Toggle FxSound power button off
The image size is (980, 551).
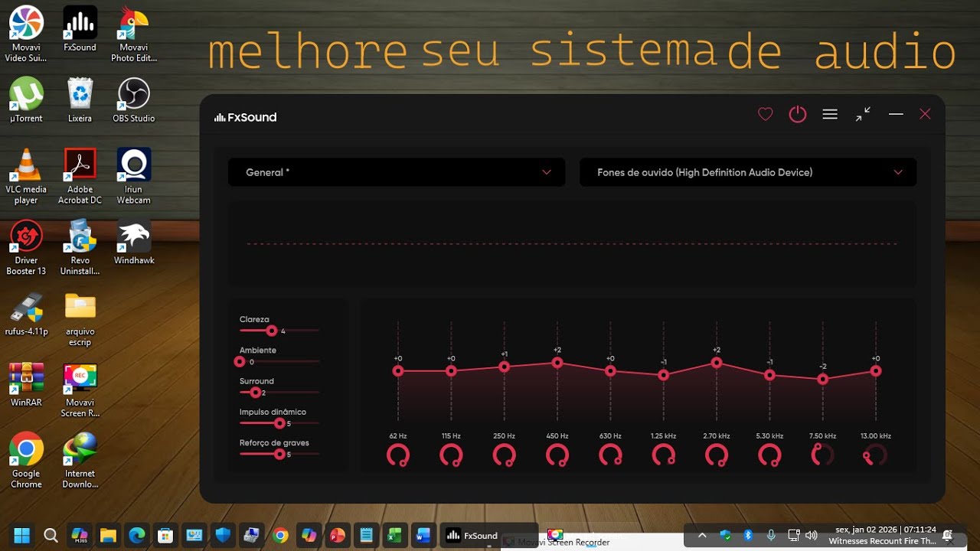tap(798, 115)
